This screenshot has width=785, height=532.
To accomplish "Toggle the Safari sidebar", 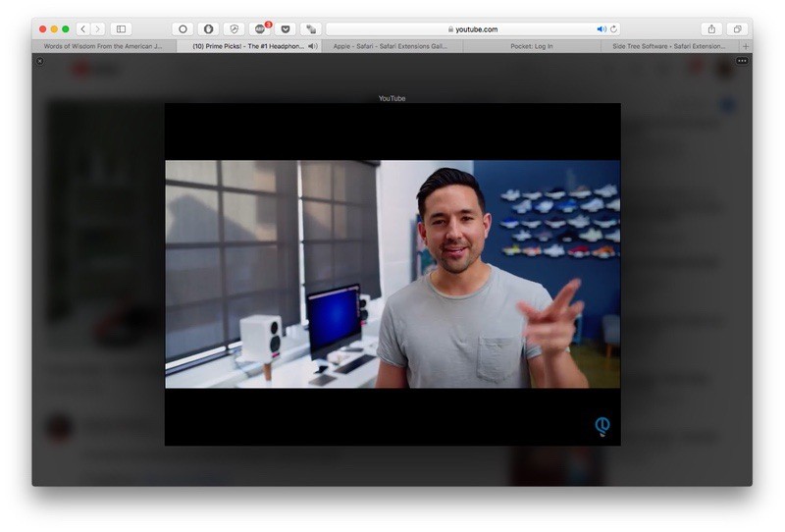I will 121,29.
